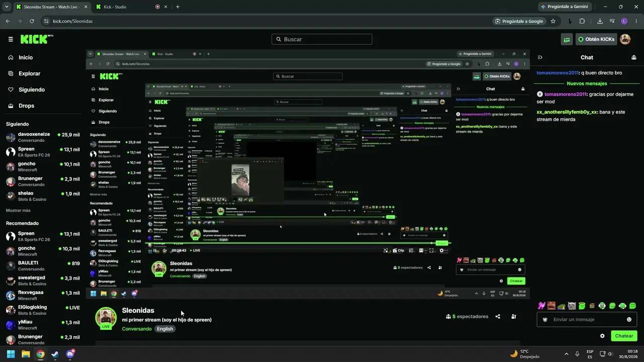Open sweatergxd channel in Recomendado
The height and width of the screenshot is (362, 644).
click(x=43, y=281)
